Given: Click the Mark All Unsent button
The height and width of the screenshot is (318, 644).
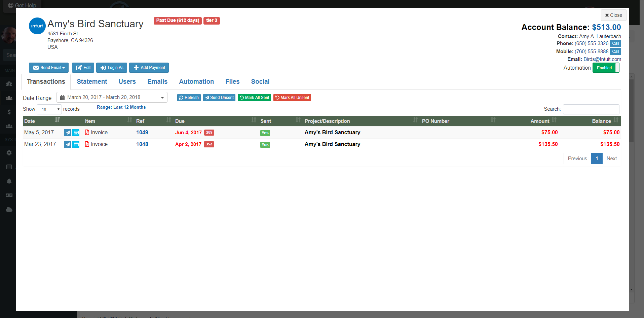Looking at the screenshot, I should [292, 98].
